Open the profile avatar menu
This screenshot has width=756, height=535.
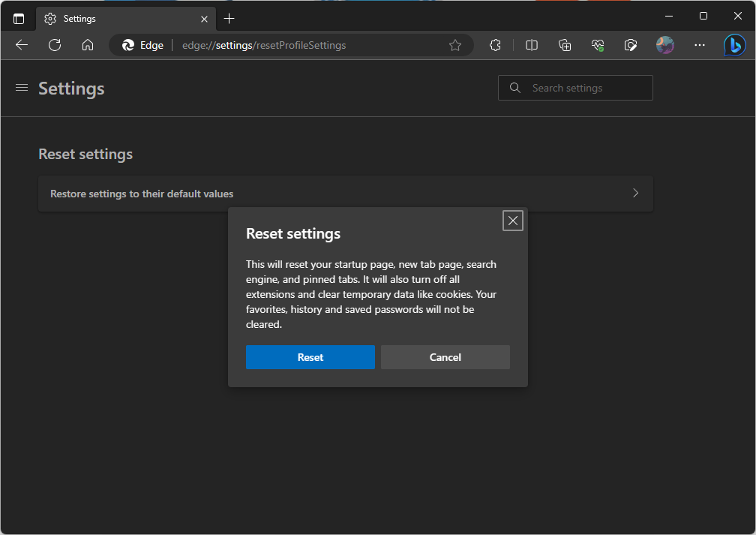pyautogui.click(x=664, y=45)
